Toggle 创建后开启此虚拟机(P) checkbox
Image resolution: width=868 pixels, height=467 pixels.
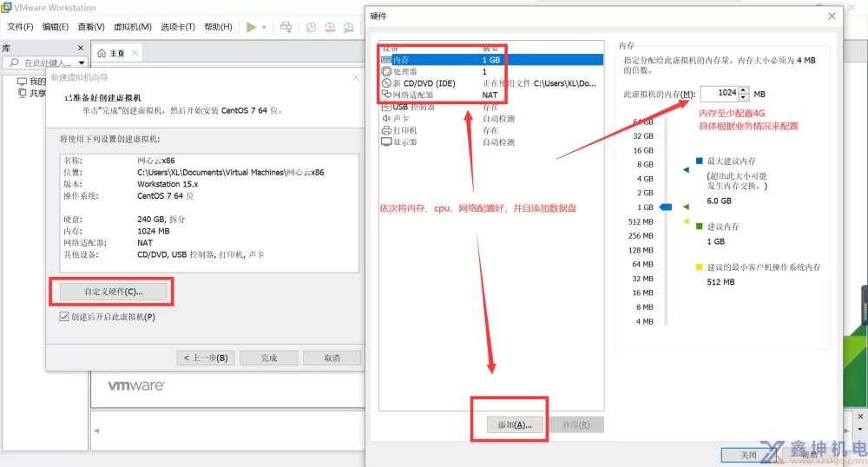point(64,317)
